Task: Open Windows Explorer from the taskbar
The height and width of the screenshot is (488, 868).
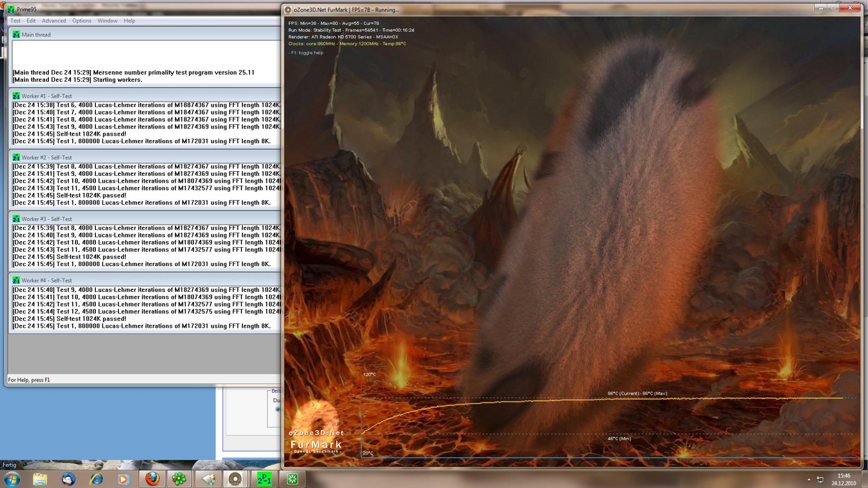Action: (40, 479)
